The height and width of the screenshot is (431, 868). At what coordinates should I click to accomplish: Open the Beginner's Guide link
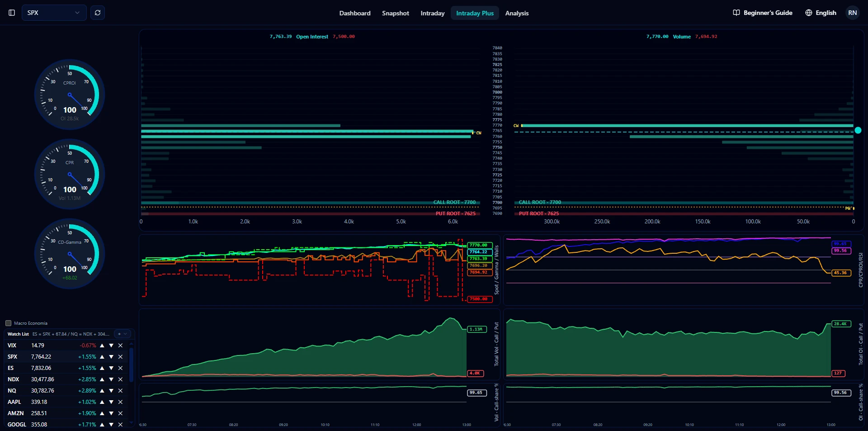tap(763, 13)
